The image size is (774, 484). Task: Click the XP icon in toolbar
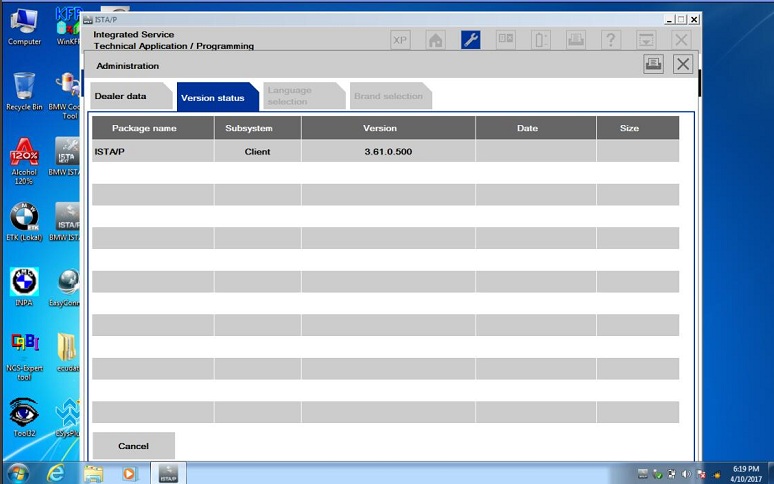tap(400, 40)
